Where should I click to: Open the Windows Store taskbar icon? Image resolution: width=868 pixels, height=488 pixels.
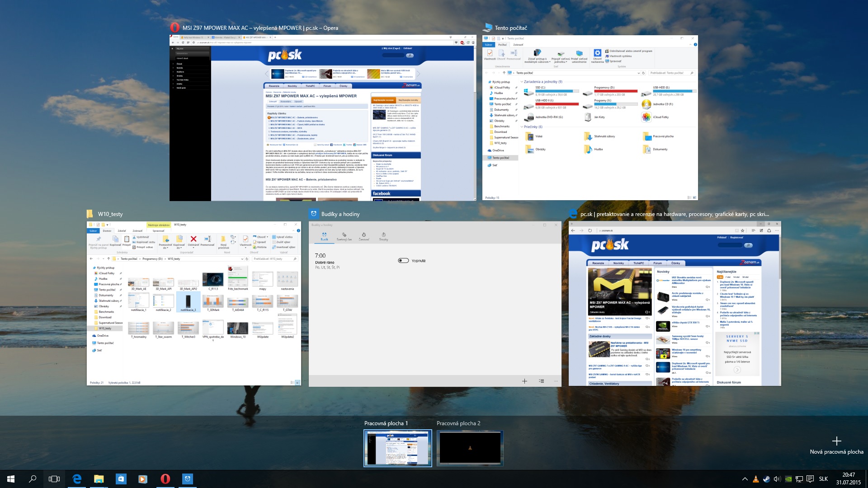[x=121, y=479]
